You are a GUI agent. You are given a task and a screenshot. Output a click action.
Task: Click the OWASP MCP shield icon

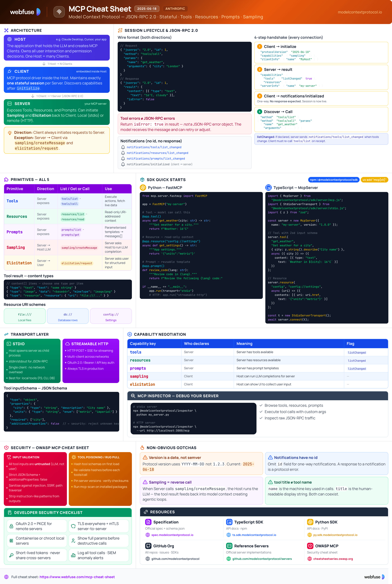point(310,546)
